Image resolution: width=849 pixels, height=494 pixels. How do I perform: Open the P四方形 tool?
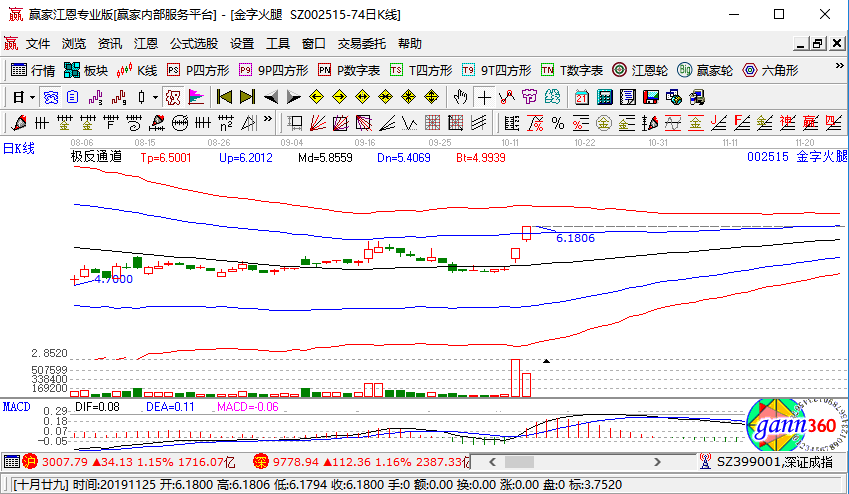pos(198,70)
